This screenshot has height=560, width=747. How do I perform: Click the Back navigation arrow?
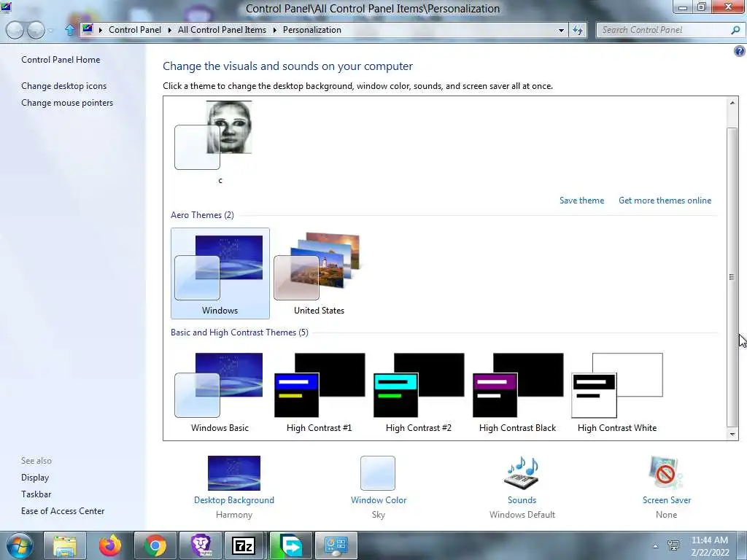coord(15,30)
